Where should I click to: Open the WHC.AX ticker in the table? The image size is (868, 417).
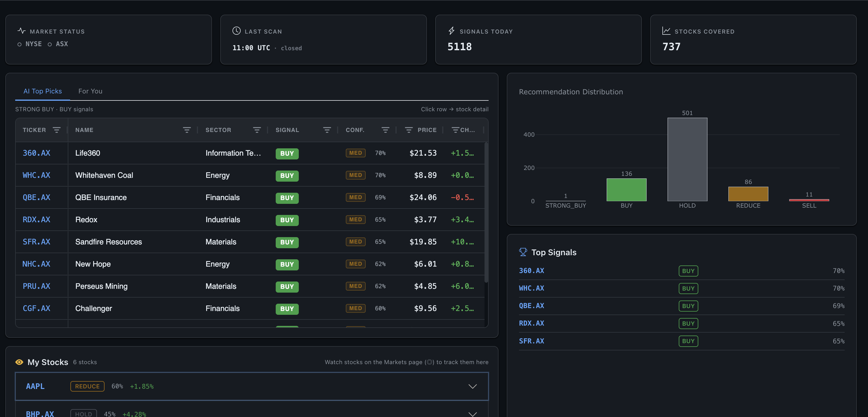[x=37, y=175]
